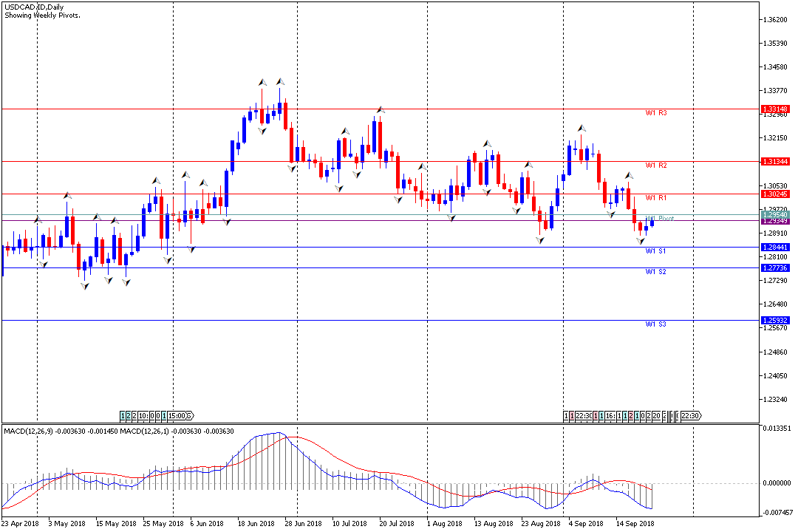Click the 15:00 news event flag
Viewport: 798px width, 532px height.
(177, 415)
